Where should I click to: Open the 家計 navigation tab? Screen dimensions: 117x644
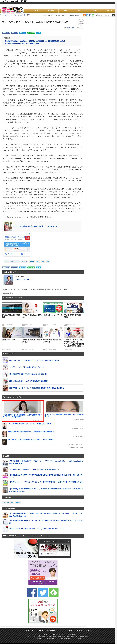[36, 11]
